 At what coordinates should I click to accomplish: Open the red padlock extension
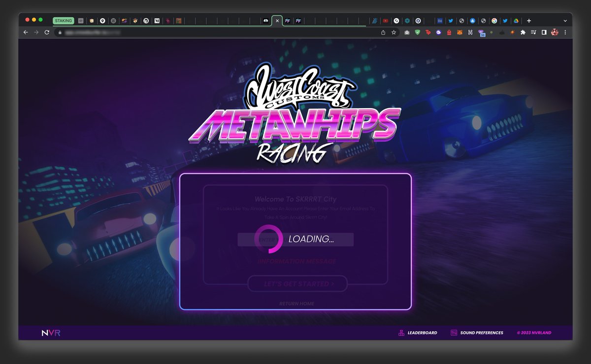(449, 32)
